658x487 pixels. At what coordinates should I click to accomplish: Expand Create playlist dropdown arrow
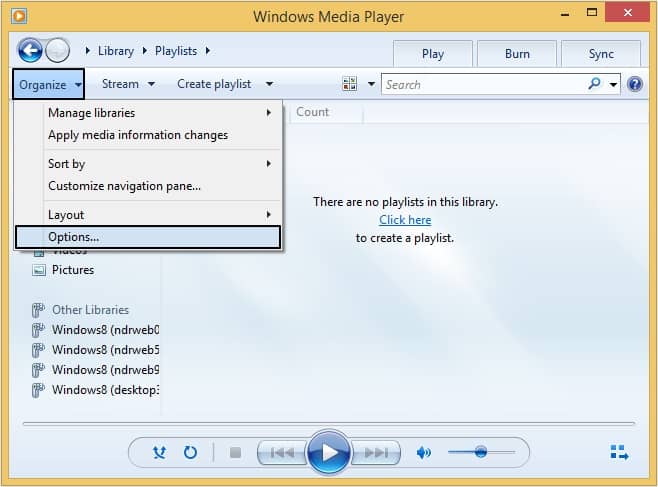pyautogui.click(x=269, y=84)
